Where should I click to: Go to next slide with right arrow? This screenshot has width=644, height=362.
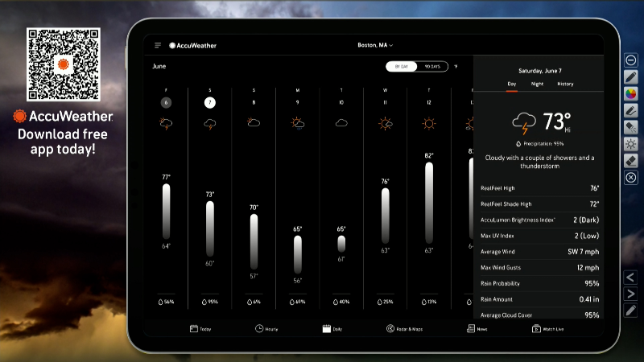point(631,294)
